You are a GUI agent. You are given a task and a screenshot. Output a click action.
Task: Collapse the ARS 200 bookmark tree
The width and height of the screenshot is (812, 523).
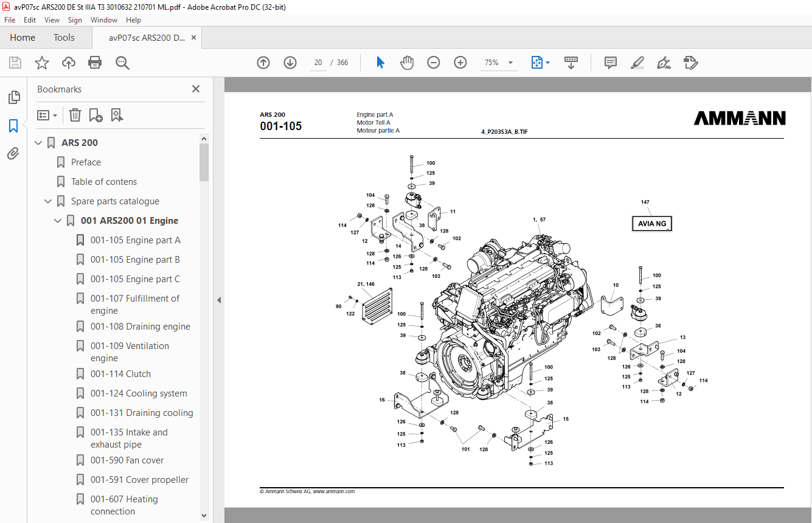click(38, 143)
